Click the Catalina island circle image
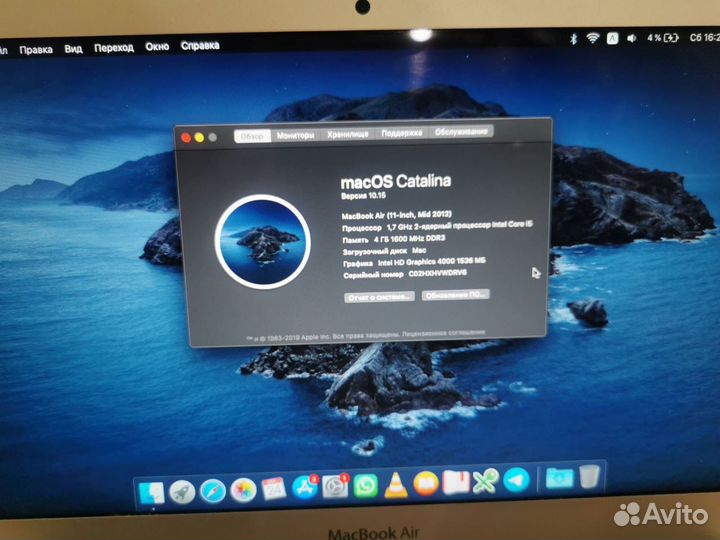 click(263, 242)
